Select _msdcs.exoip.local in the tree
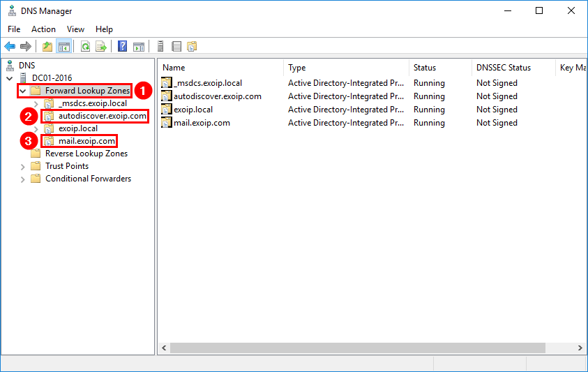588x372 pixels. click(x=93, y=103)
